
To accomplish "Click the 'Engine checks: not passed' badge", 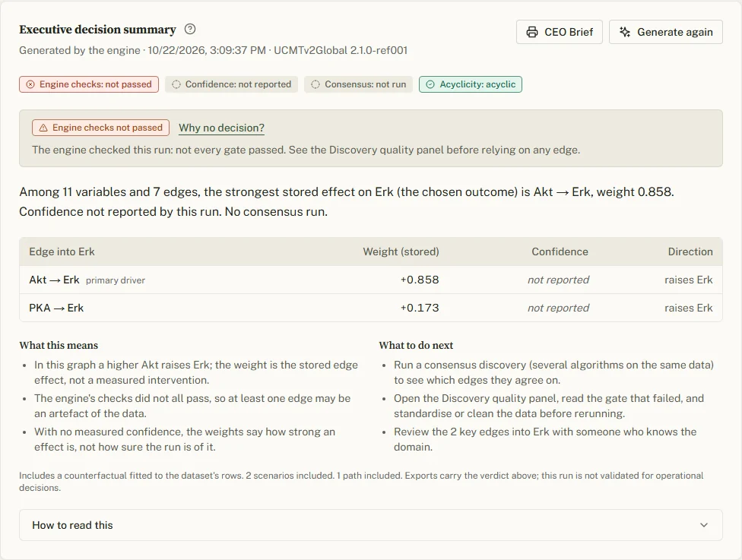I will 89,84.
